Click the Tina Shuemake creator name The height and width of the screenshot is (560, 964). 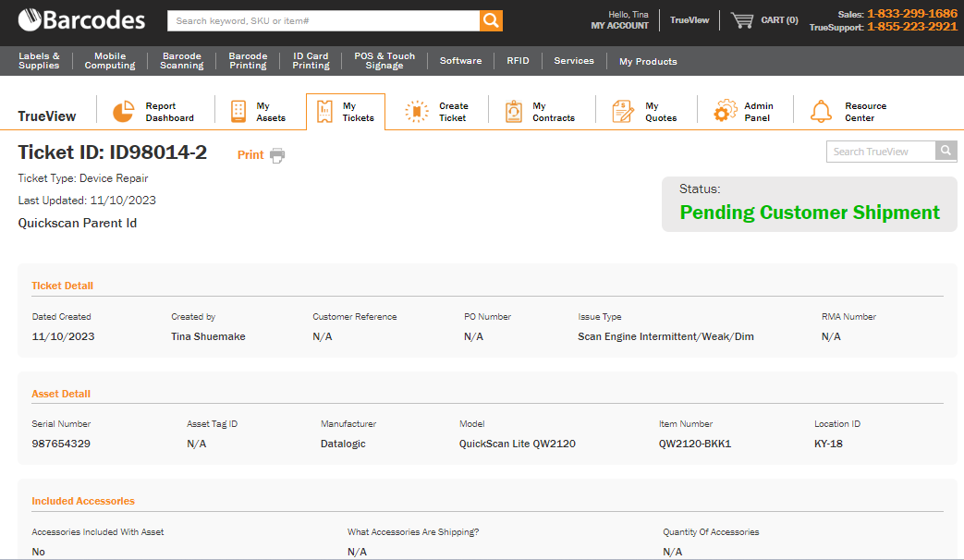click(208, 337)
